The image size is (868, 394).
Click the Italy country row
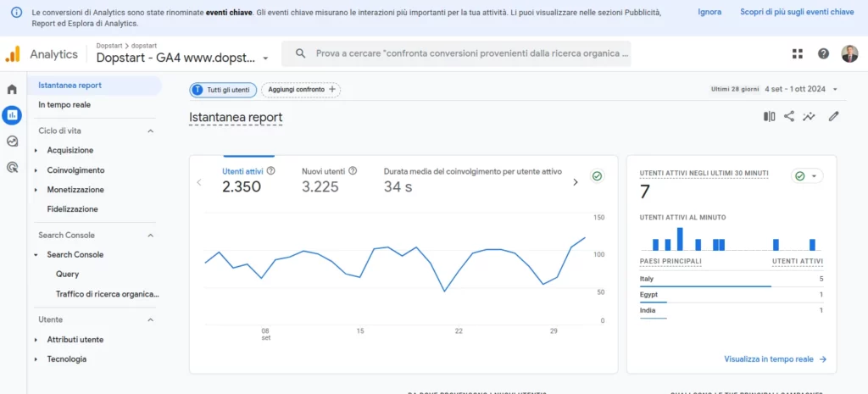tap(732, 280)
